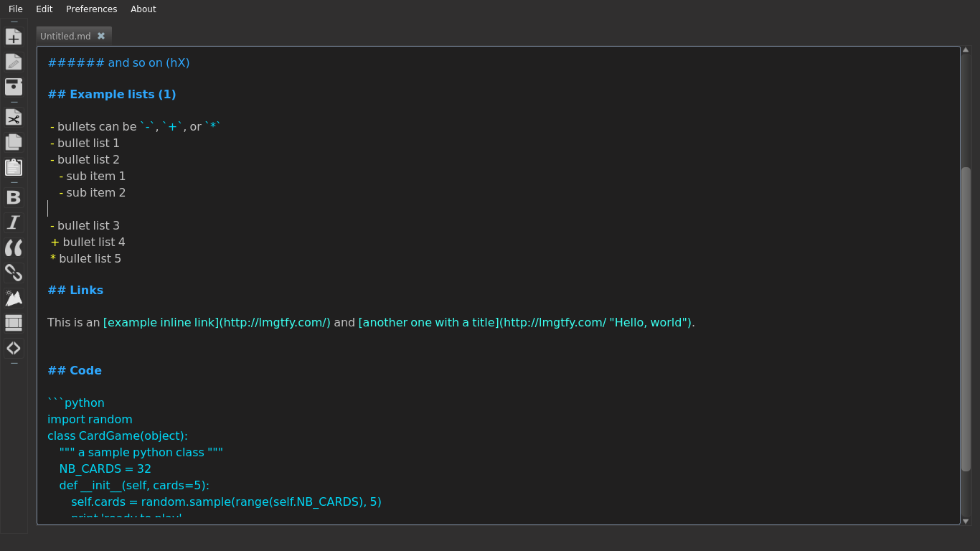Click the '+ bullet list 4' line
The width and height of the screenshot is (980, 551).
[88, 242]
